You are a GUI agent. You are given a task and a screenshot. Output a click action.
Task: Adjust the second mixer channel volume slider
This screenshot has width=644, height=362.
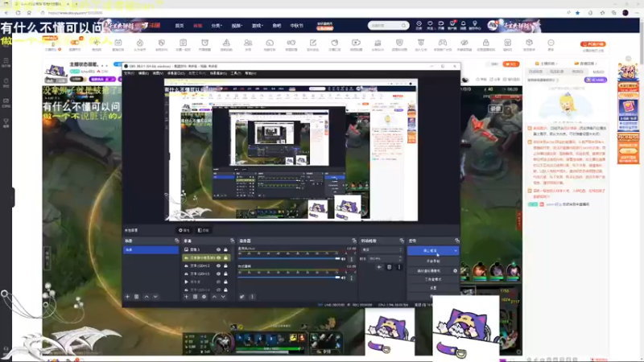pos(289,278)
